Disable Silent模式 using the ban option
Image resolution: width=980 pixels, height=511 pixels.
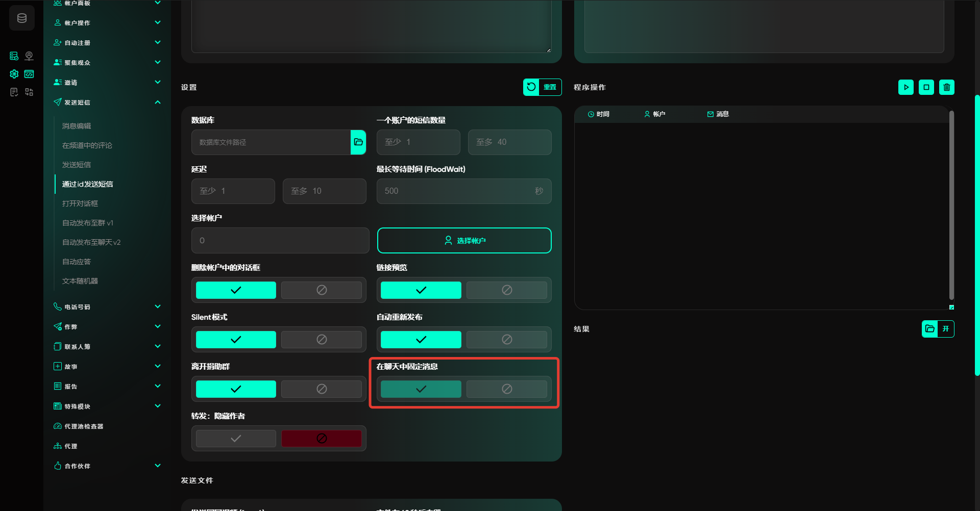(322, 340)
